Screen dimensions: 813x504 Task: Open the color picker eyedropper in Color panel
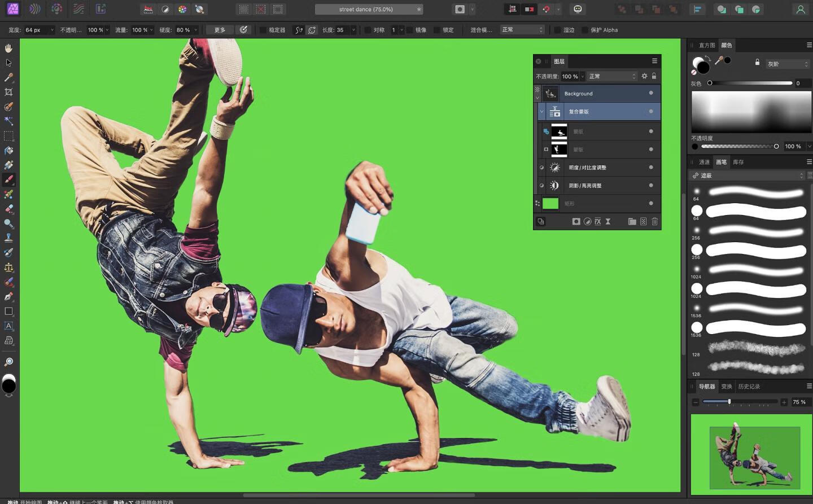coord(719,60)
